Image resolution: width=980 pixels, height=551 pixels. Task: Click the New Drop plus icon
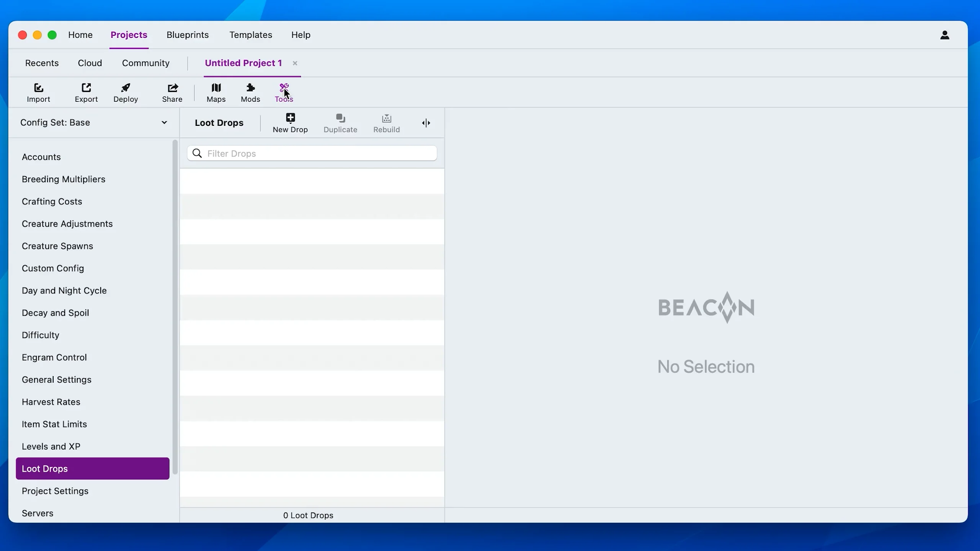pyautogui.click(x=290, y=118)
